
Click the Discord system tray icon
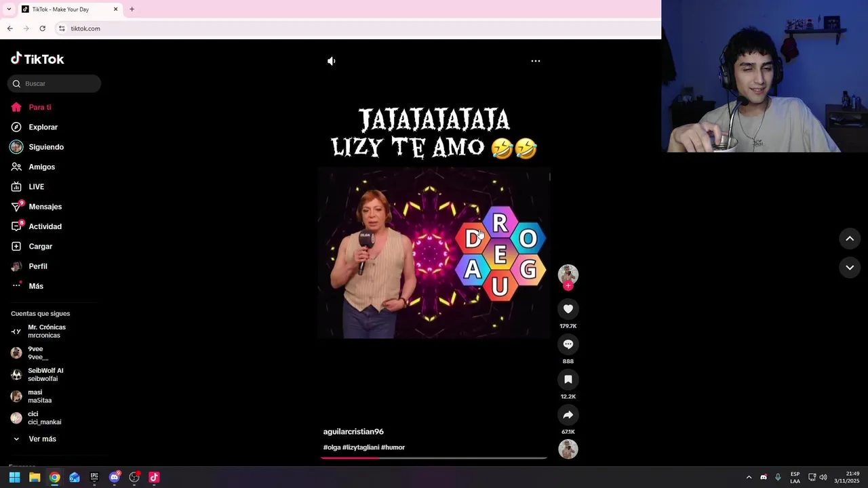[764, 477]
